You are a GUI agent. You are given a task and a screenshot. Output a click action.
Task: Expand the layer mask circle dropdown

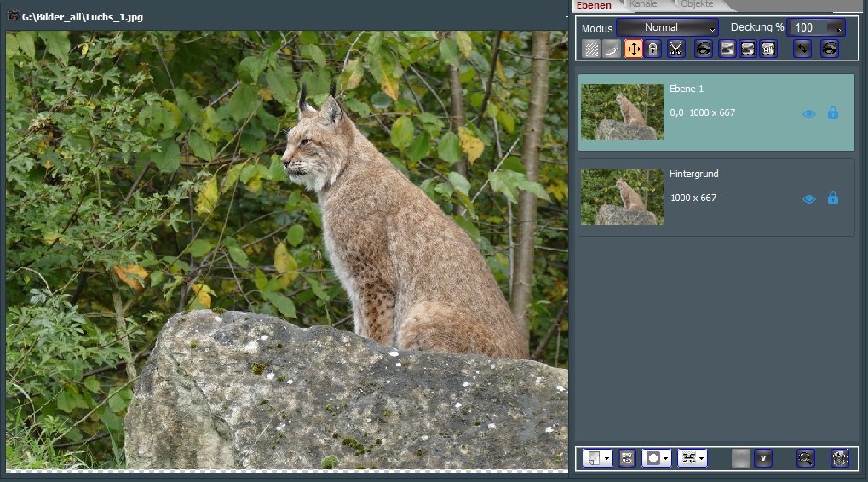(x=657, y=457)
